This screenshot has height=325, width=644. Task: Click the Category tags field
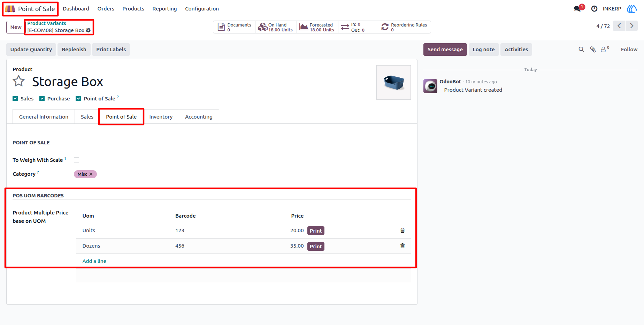click(139, 174)
